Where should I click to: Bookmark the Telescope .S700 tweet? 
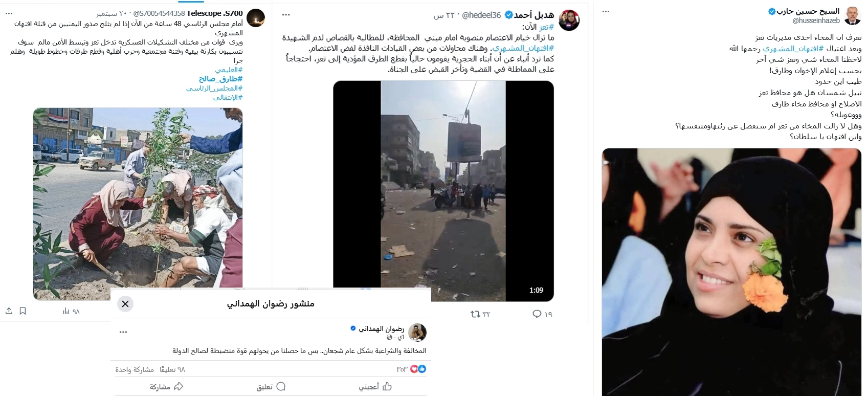coord(23,311)
